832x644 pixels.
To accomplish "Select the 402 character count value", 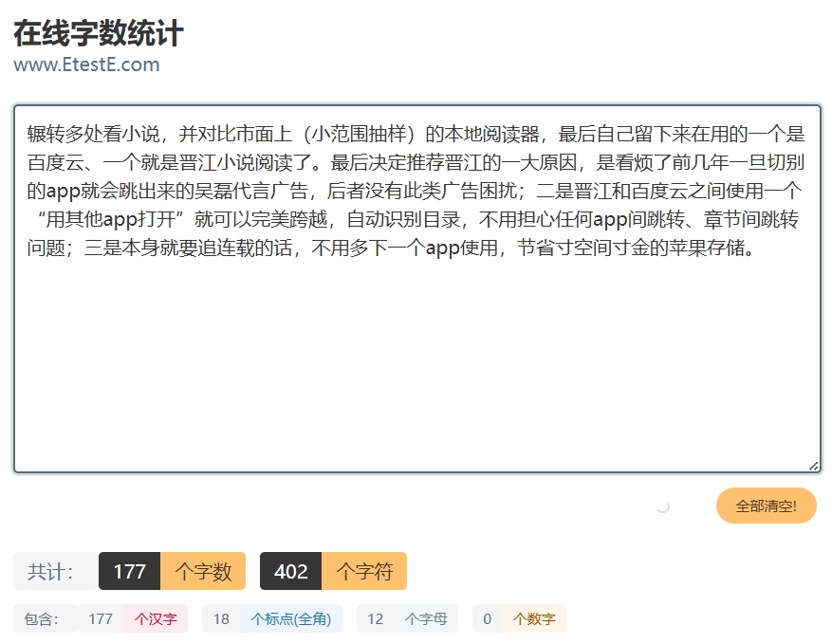I will (291, 571).
